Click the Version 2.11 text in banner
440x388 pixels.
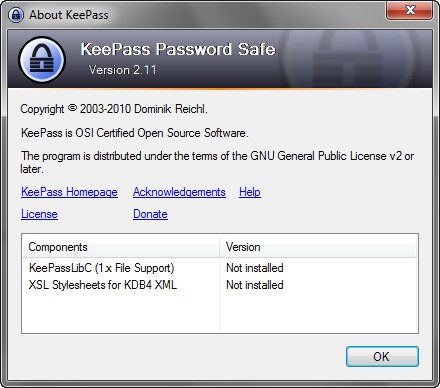point(122,70)
